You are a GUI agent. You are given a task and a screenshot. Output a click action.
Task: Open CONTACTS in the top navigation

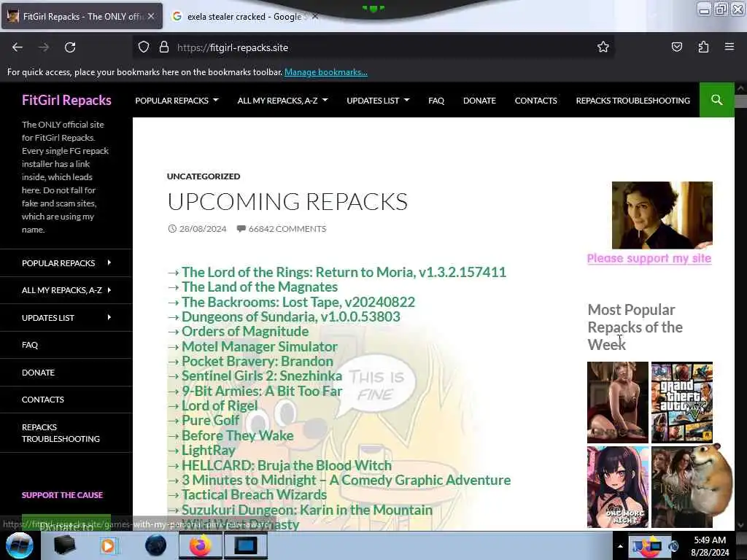click(x=535, y=101)
